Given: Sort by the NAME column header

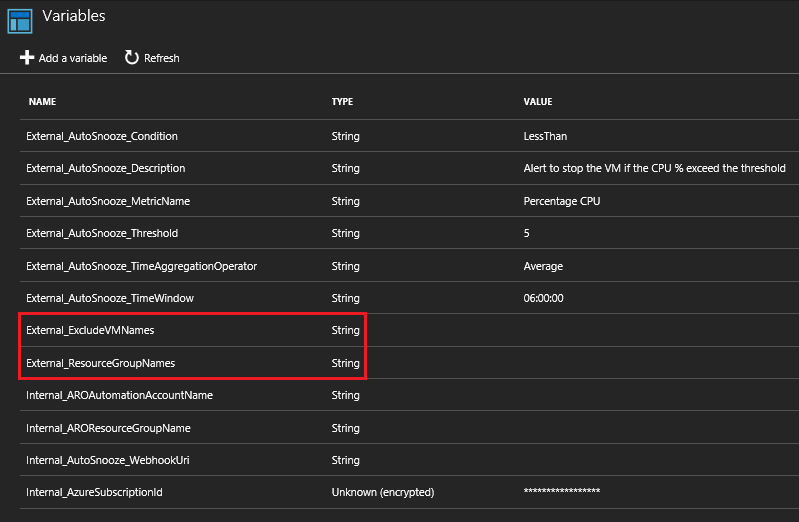Looking at the screenshot, I should pos(42,101).
